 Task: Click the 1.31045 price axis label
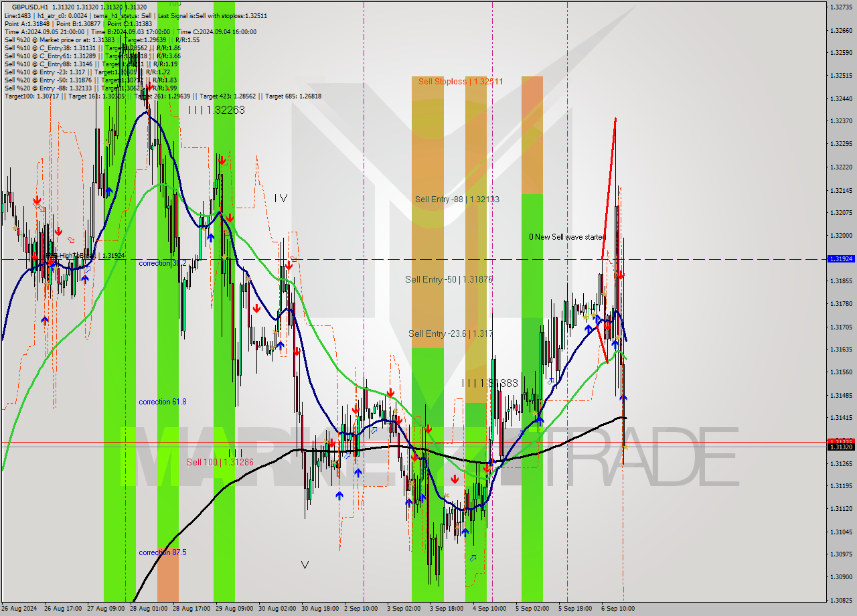(840, 532)
